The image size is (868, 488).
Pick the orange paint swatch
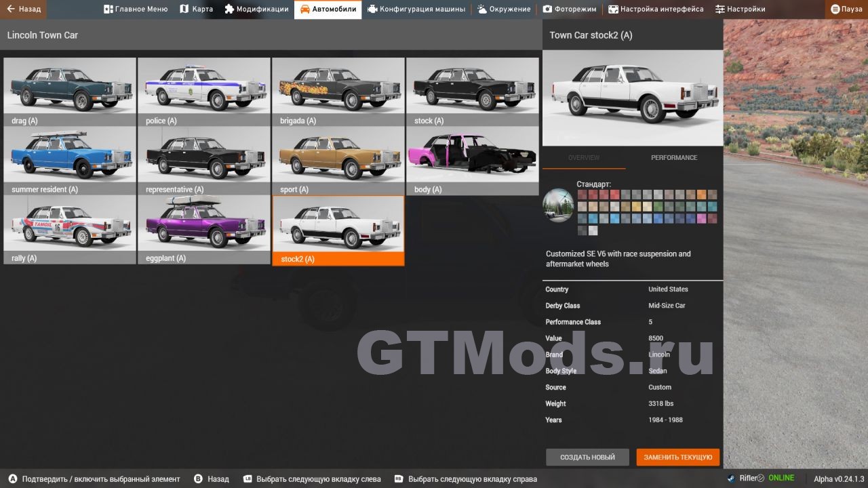(702, 195)
